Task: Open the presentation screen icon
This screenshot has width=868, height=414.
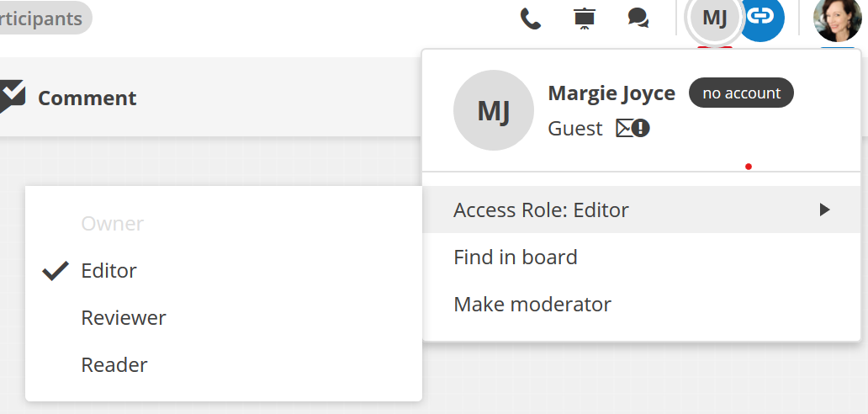Action: pyautogui.click(x=585, y=19)
